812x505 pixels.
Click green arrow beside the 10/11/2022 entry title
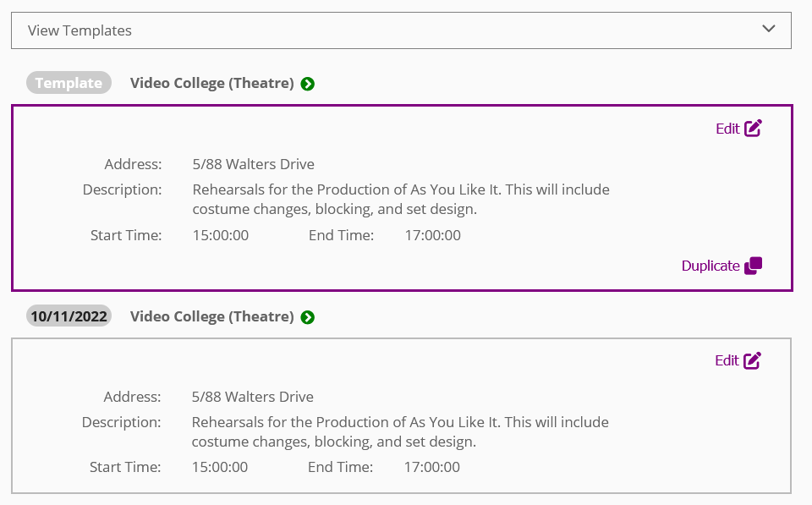pos(308,317)
